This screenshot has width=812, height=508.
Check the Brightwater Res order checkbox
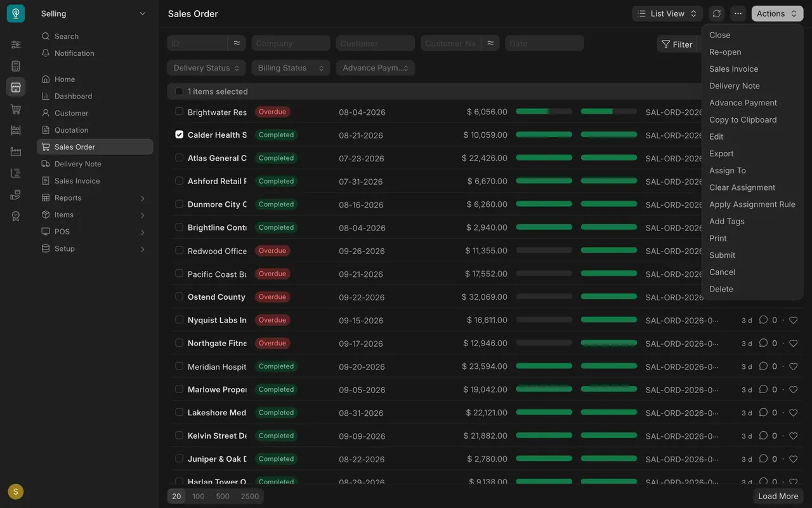pyautogui.click(x=179, y=112)
